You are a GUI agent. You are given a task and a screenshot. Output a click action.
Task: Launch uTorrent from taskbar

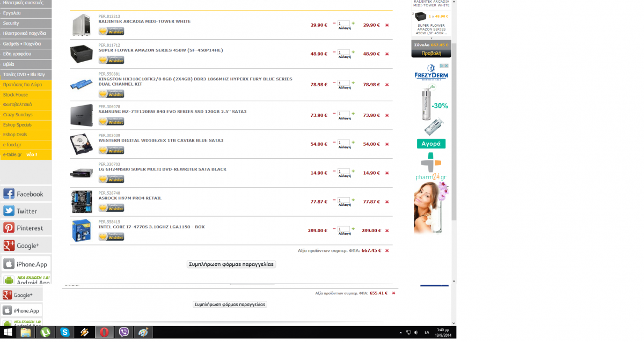tap(45, 332)
